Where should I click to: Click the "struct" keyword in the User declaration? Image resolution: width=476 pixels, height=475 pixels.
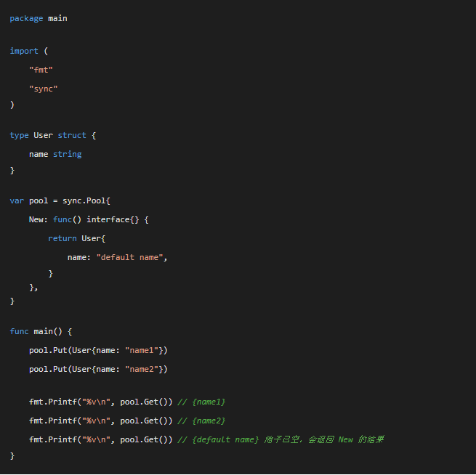pos(72,135)
